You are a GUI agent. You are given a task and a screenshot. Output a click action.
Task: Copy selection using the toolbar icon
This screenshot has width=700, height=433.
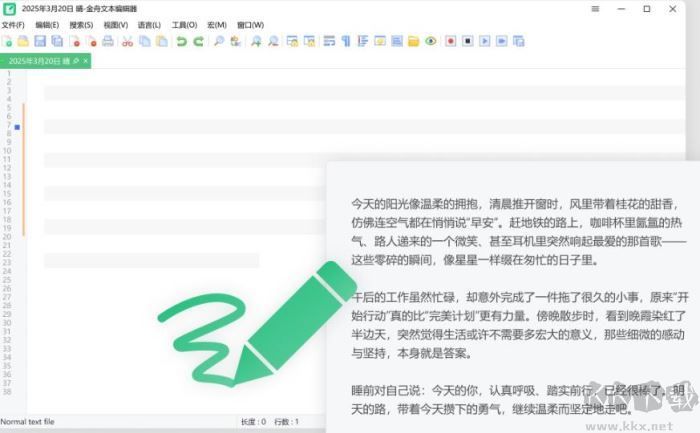click(x=145, y=42)
